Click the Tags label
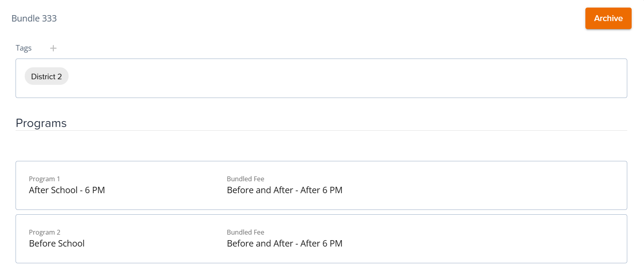This screenshot has height=280, width=644. pyautogui.click(x=24, y=48)
